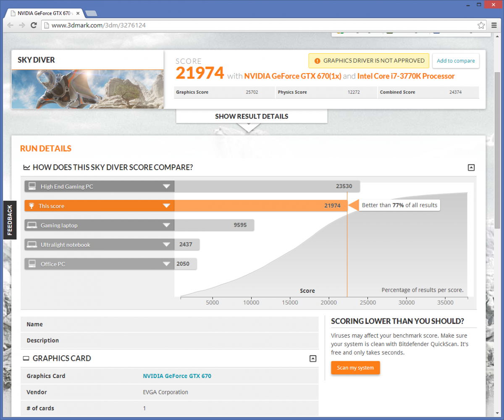Screen dimensions: 504x420
Task: Click the Scan my system button
Action: tap(355, 368)
